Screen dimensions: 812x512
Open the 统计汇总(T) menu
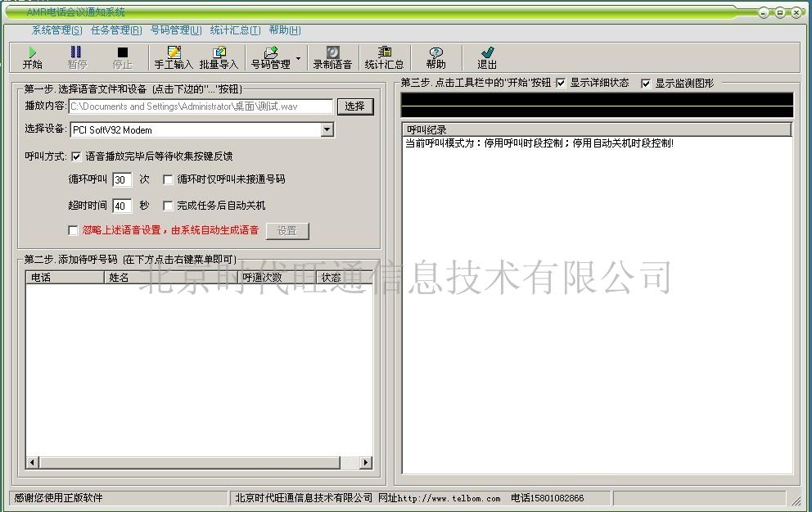235,30
